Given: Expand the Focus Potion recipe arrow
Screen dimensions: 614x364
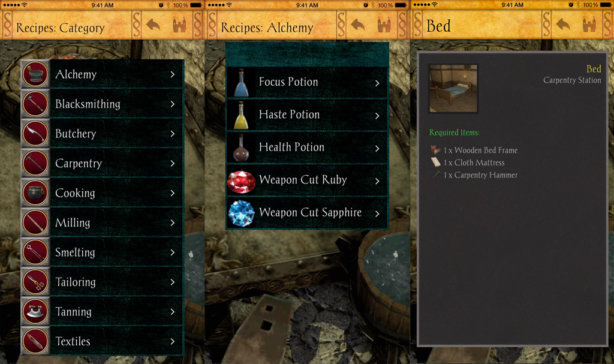Looking at the screenshot, I should [377, 83].
